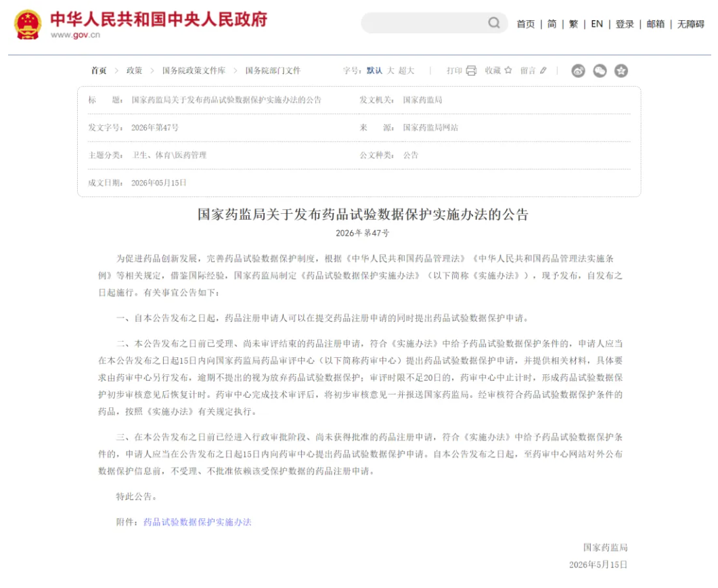The height and width of the screenshot is (588, 718).
Task: Click document type value 公告
Action: pyautogui.click(x=411, y=155)
